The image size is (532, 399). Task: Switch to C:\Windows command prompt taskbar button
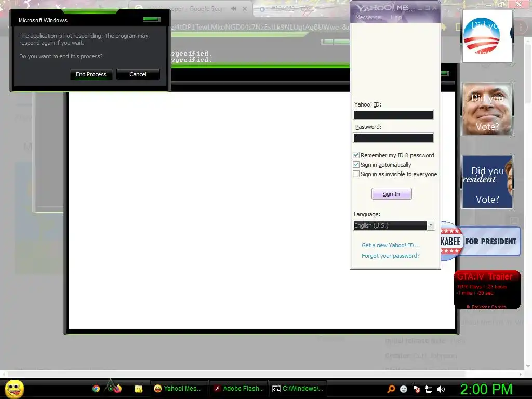[x=298, y=389]
